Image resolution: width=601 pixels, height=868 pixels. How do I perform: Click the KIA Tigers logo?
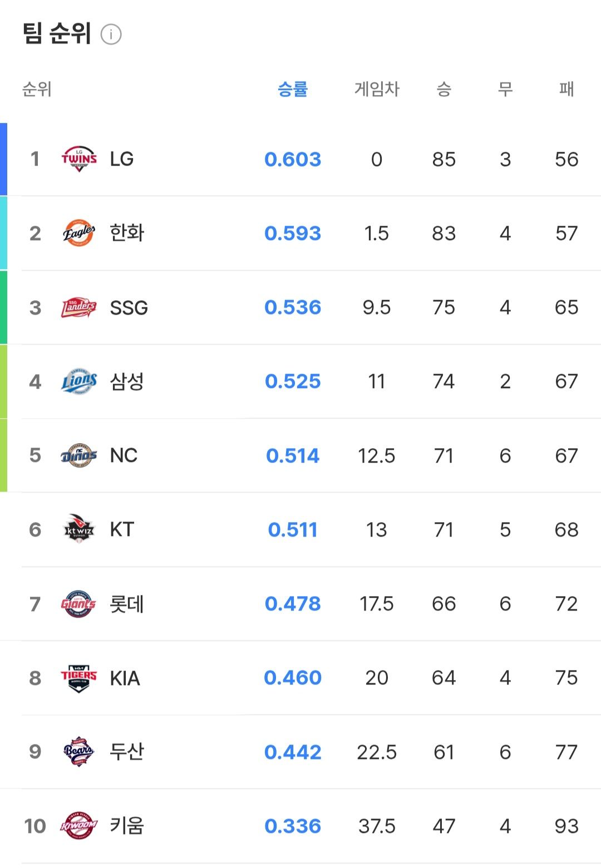pos(78,678)
